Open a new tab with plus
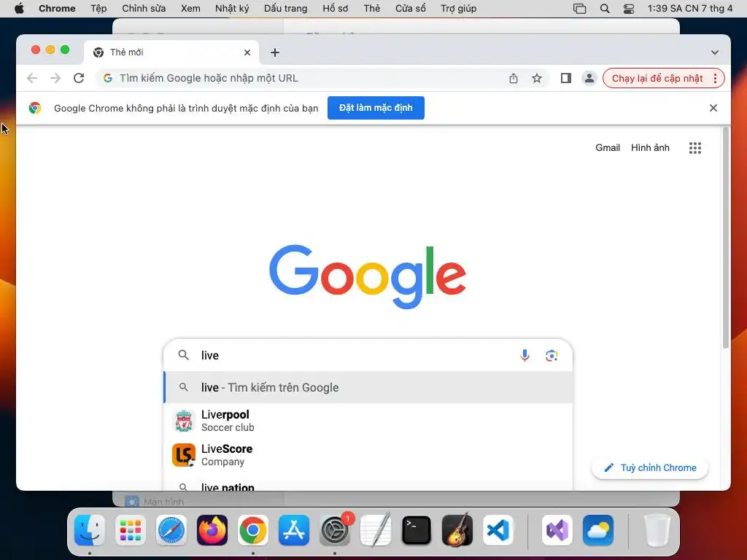747x560 pixels. [275, 52]
